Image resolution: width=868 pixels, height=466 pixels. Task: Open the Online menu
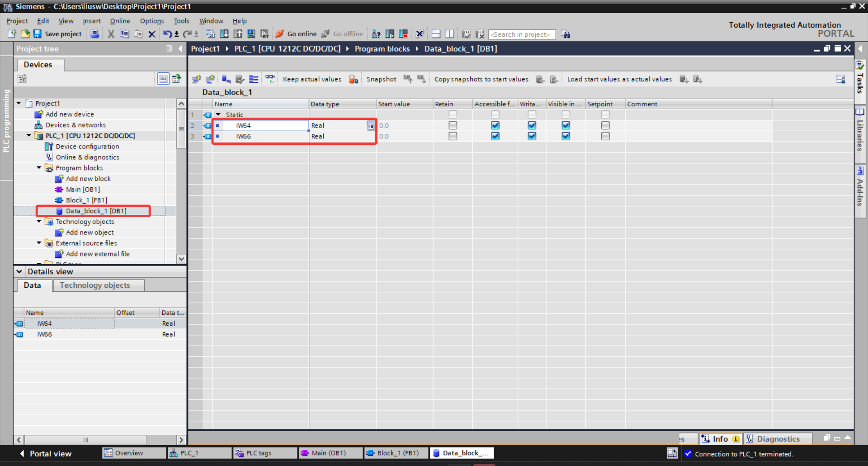[120, 21]
